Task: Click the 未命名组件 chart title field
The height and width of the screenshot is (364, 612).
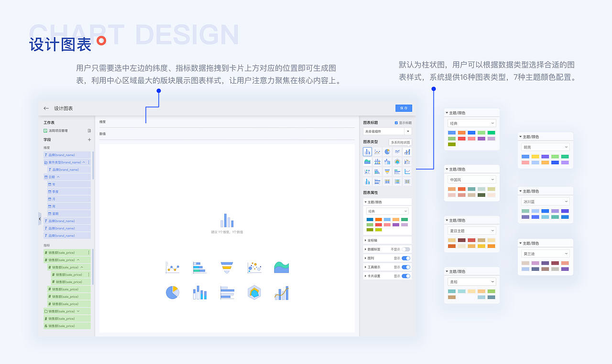Action: [x=384, y=131]
